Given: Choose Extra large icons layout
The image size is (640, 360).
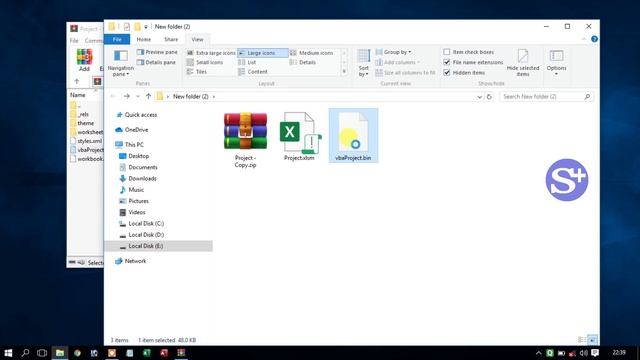Looking at the screenshot, I should [x=211, y=53].
